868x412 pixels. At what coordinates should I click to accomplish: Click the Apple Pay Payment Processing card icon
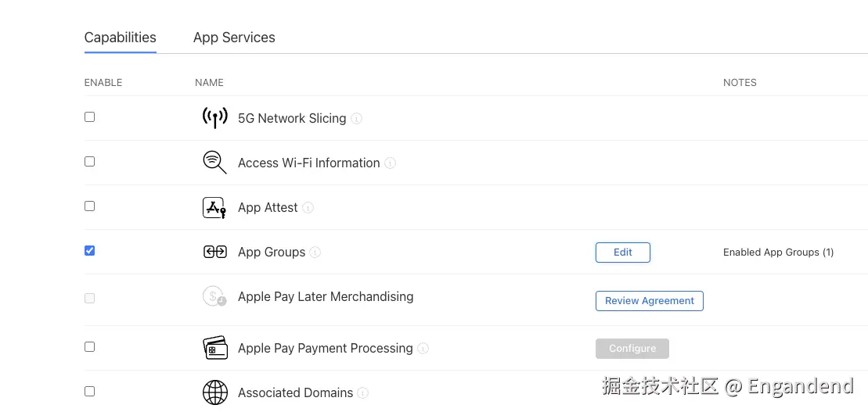point(214,348)
